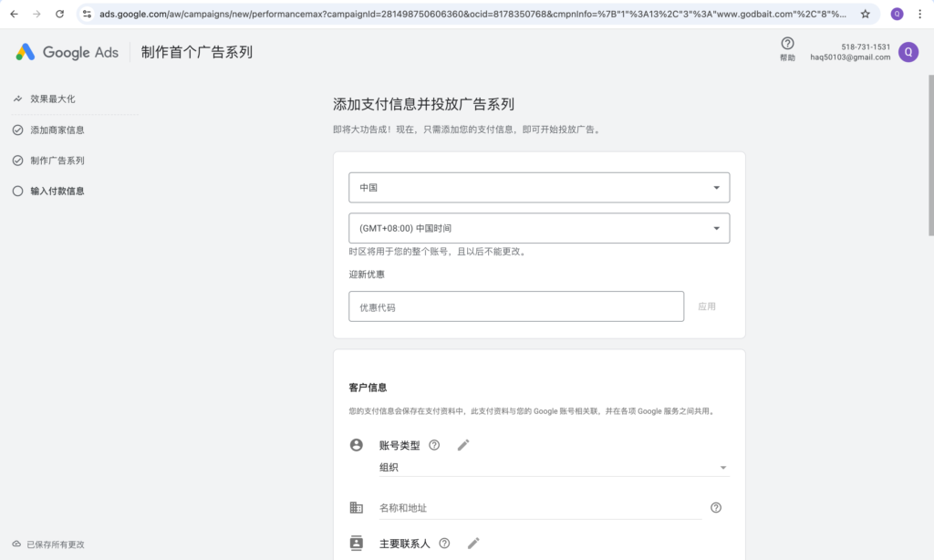
Task: Open Chrome three-dot menu
Action: (919, 14)
